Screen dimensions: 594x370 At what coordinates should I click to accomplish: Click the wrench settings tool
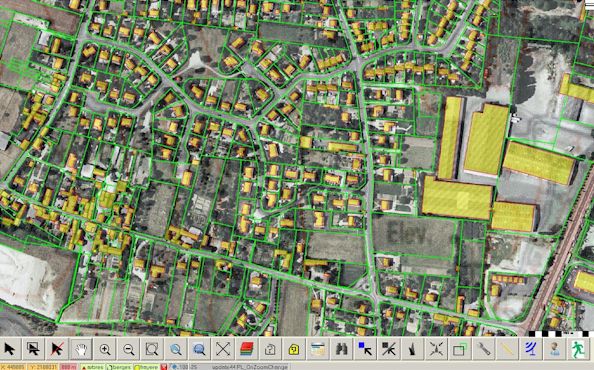tap(483, 348)
